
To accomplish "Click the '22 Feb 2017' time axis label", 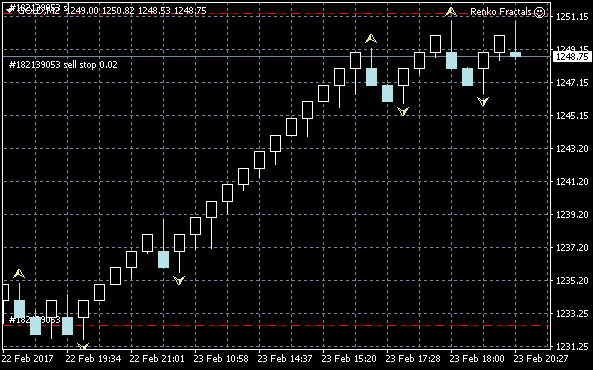I will pyautogui.click(x=28, y=358).
